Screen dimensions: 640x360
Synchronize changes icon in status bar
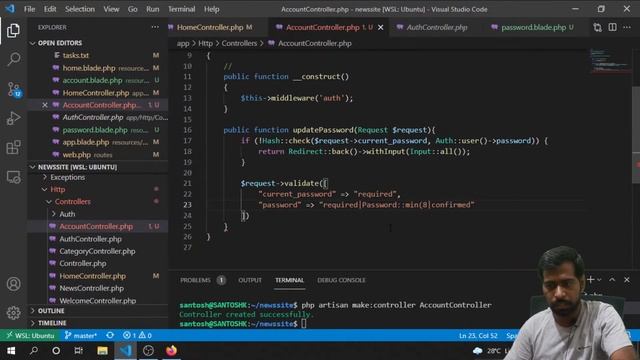tap(110, 336)
